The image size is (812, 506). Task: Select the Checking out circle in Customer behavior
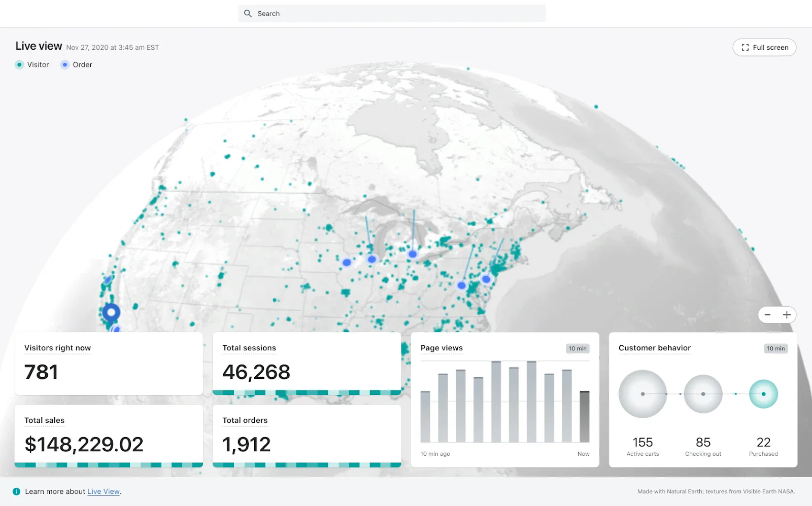[703, 394]
